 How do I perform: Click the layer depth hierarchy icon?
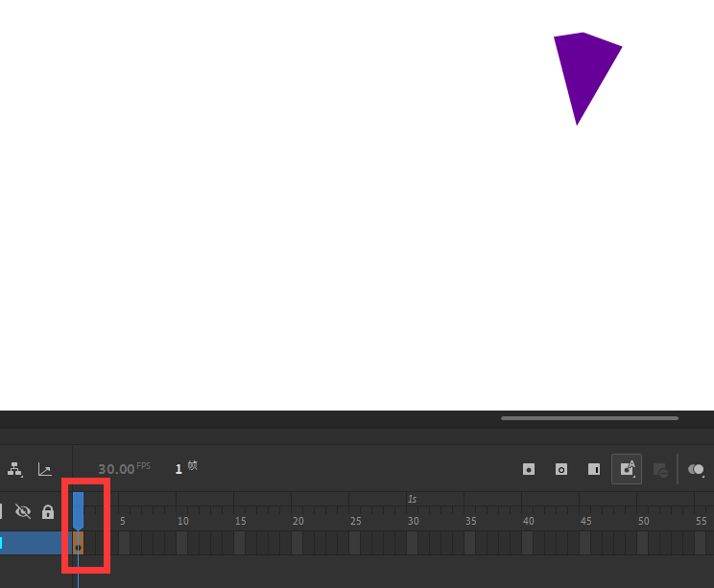[x=15, y=469]
